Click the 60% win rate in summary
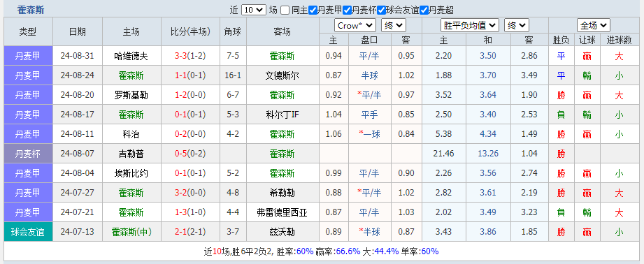Viewport: 644px width, 264px height. click(305, 251)
